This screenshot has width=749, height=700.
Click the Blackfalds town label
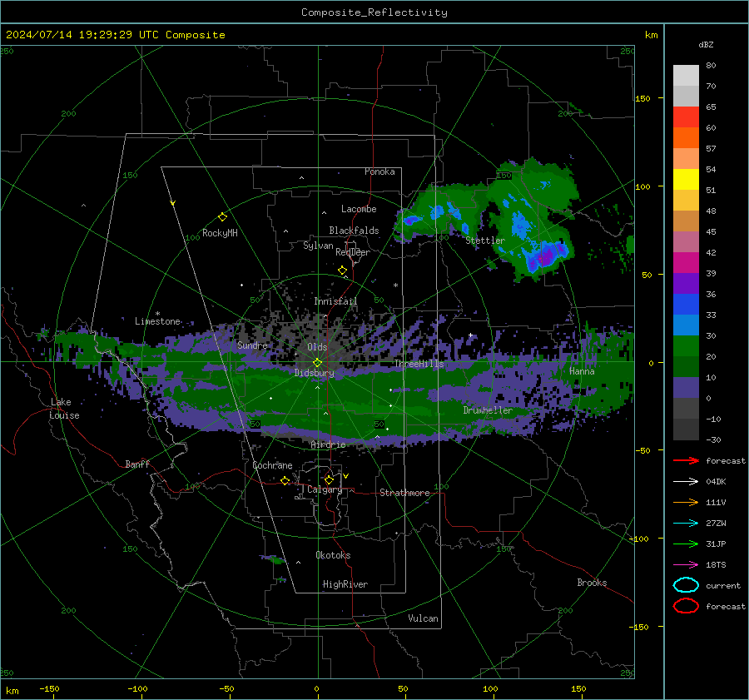coord(354,231)
